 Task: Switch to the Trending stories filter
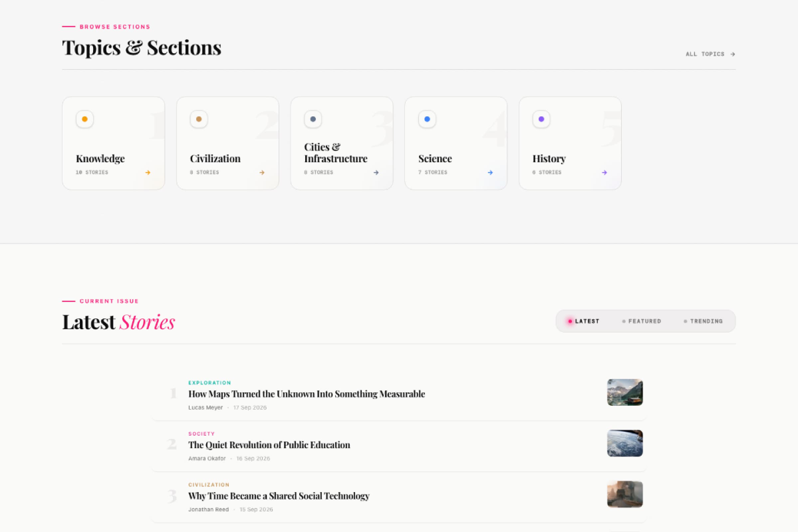point(703,321)
